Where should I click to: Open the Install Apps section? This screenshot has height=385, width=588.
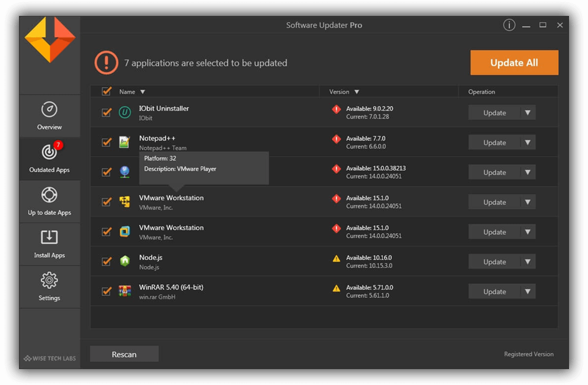pyautogui.click(x=50, y=245)
